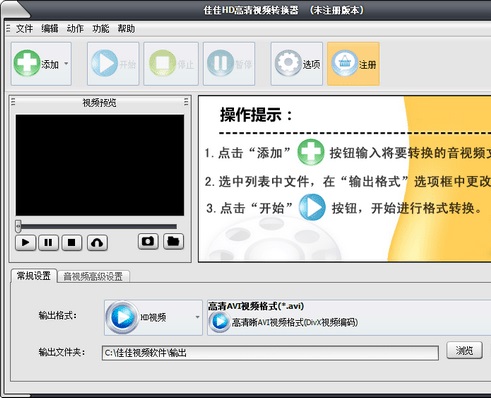Play the preview video

coord(25,242)
